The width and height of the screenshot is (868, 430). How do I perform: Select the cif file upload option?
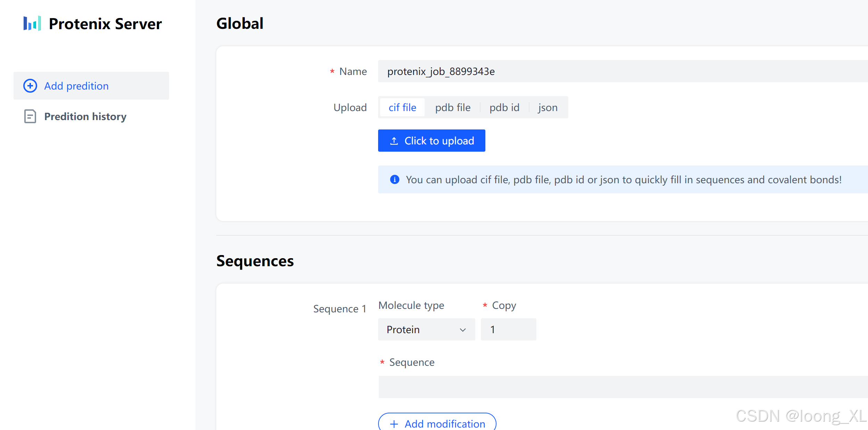tap(402, 108)
